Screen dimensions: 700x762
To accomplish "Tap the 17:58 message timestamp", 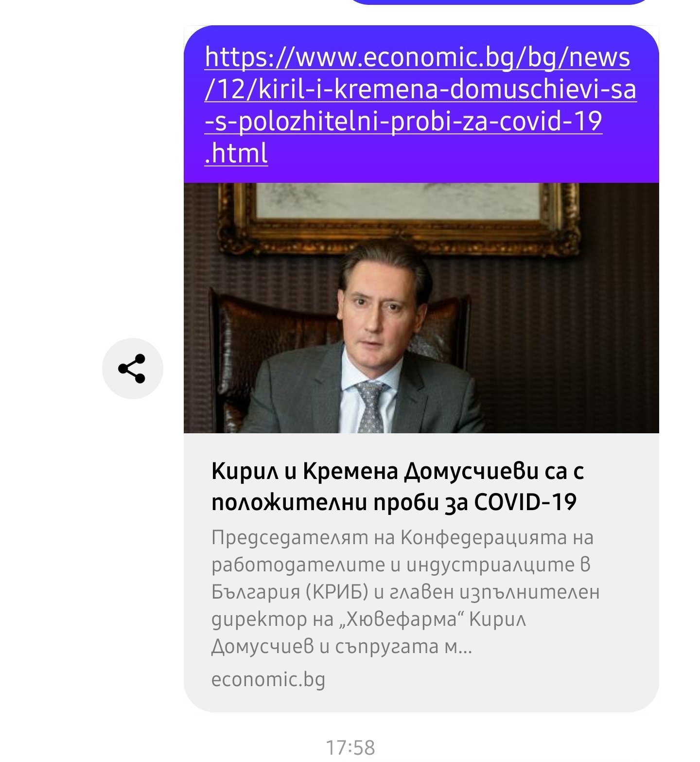I will (350, 748).
